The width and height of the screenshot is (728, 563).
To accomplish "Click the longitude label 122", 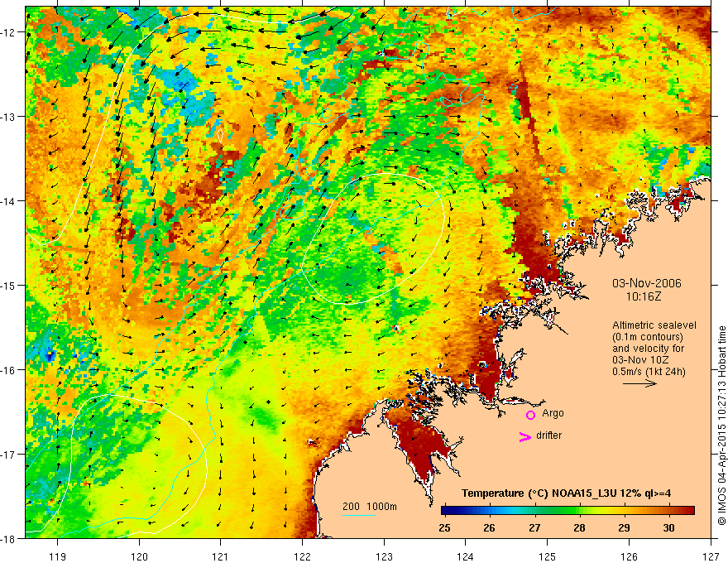I will (302, 556).
